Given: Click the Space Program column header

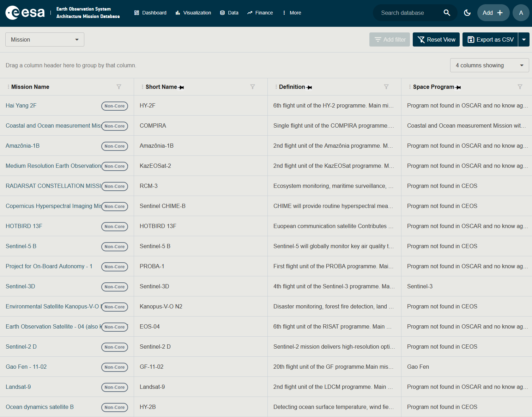Looking at the screenshot, I should pyautogui.click(x=434, y=87).
